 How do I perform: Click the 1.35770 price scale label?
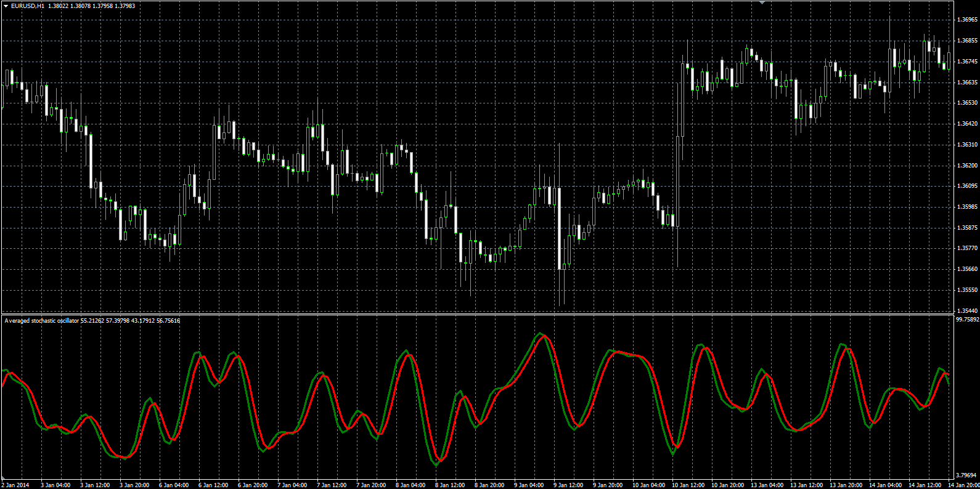(x=967, y=248)
